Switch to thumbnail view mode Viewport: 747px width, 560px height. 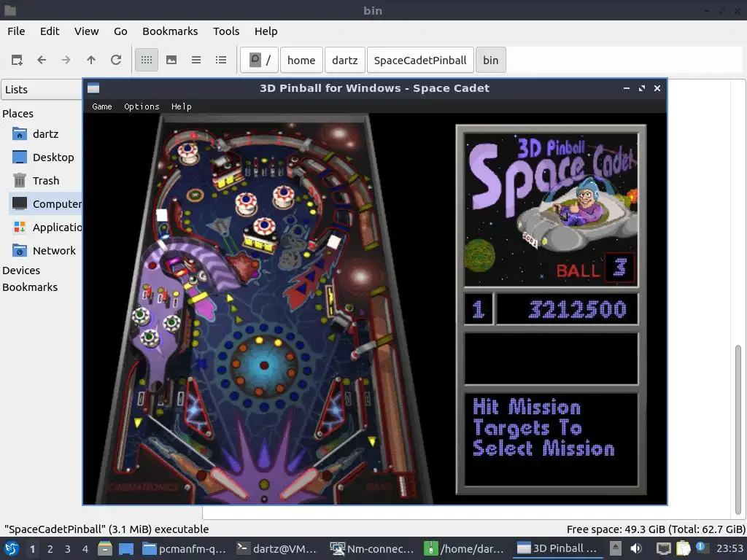[x=171, y=60]
